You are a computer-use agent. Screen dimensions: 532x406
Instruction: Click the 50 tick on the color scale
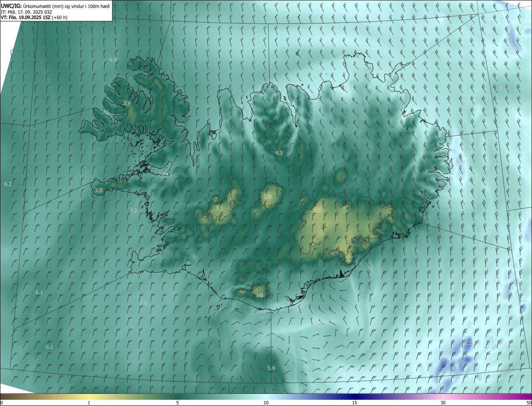pos(529,403)
